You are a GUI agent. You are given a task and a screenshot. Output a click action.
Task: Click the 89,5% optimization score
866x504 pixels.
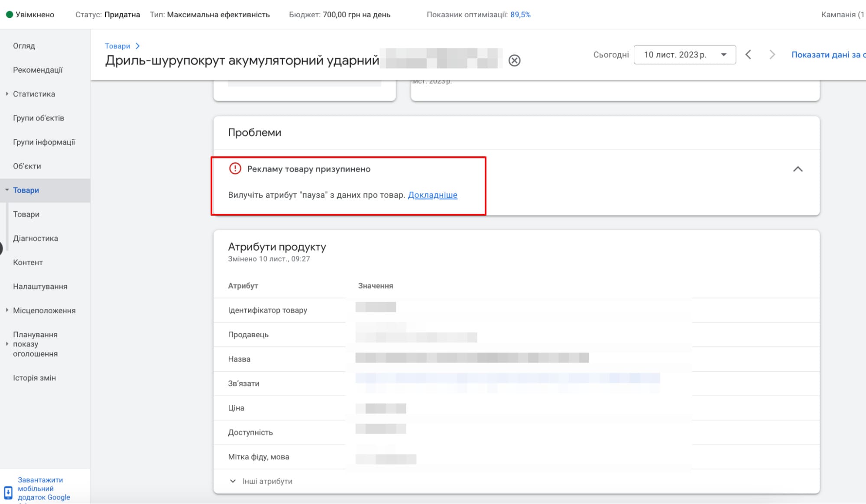tap(520, 14)
